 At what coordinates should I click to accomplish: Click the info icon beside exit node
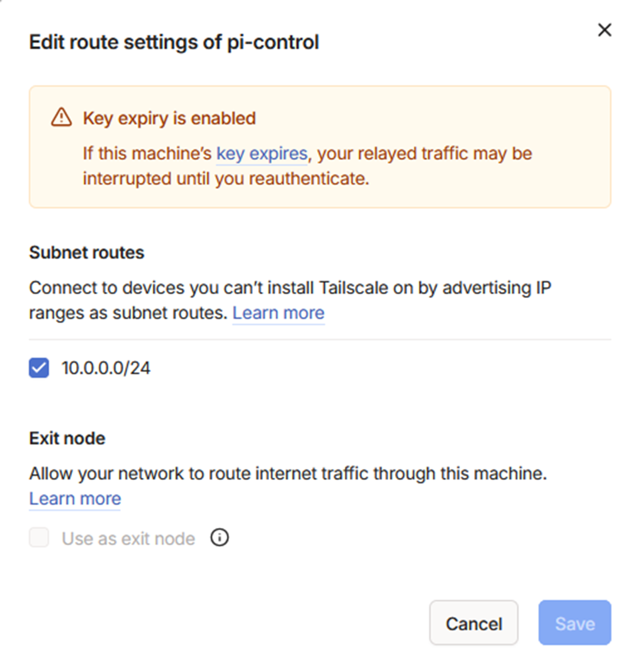[219, 537]
